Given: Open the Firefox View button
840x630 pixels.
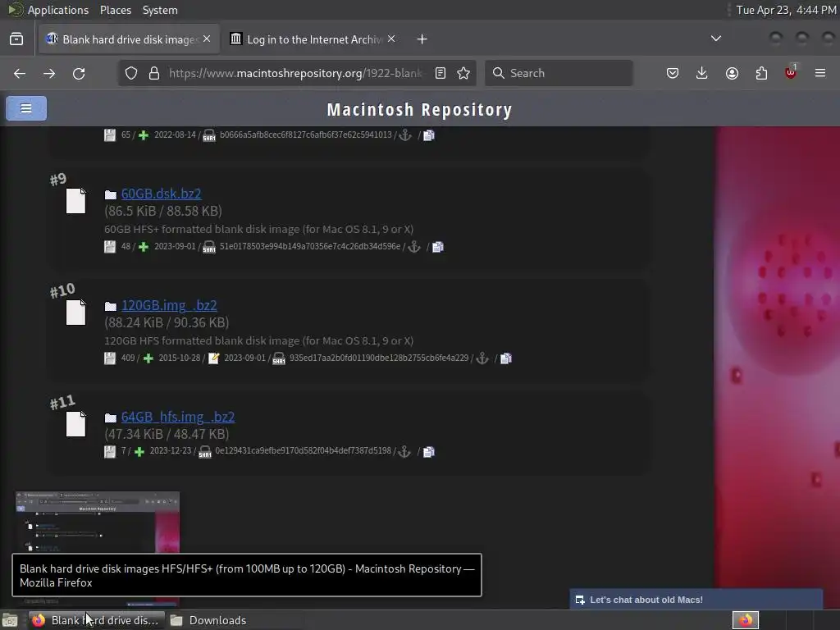Looking at the screenshot, I should coord(16,39).
